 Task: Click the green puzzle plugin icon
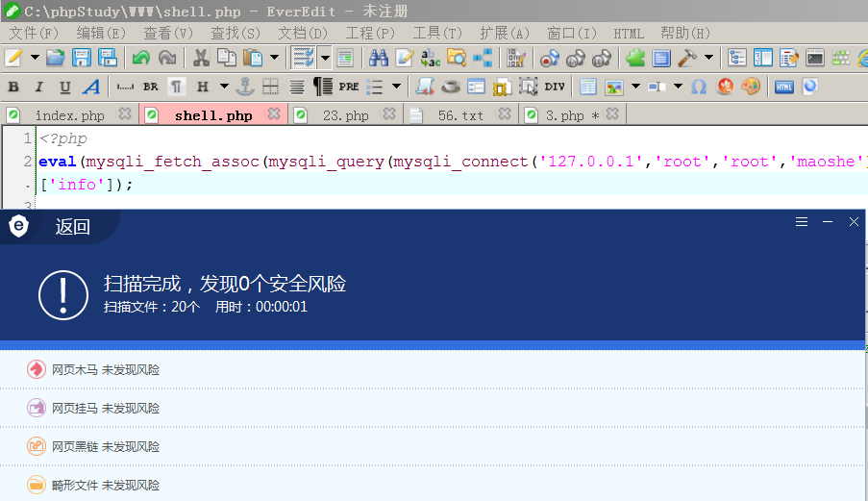tap(635, 58)
